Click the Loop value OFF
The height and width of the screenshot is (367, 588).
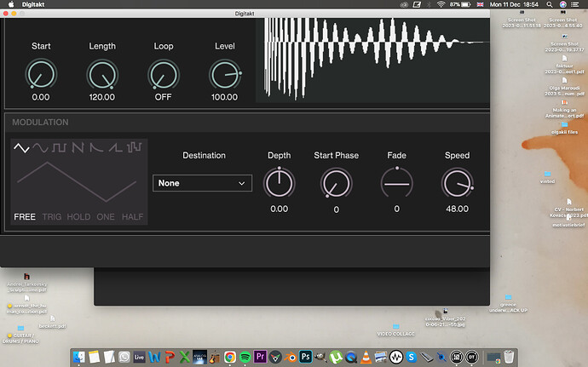(163, 97)
